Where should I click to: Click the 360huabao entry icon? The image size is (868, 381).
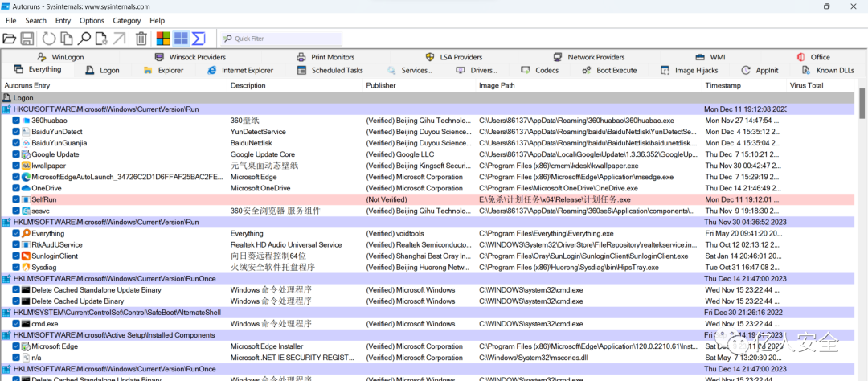tap(26, 121)
